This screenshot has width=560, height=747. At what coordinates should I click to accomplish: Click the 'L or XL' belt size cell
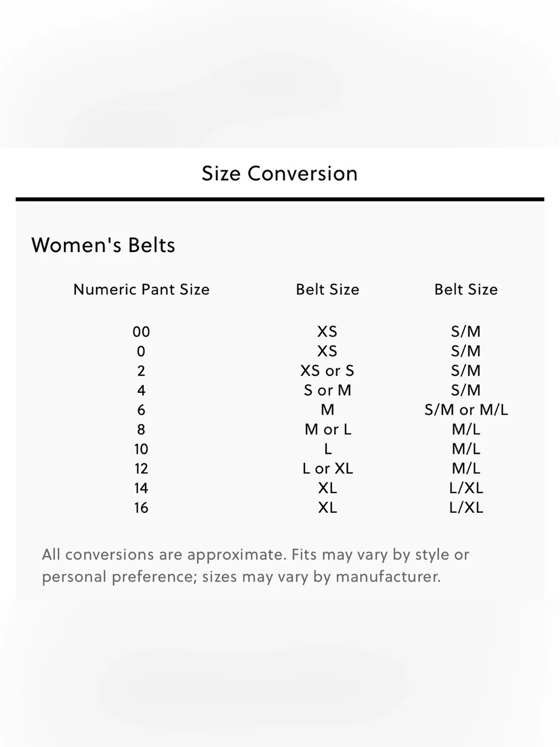pos(328,468)
